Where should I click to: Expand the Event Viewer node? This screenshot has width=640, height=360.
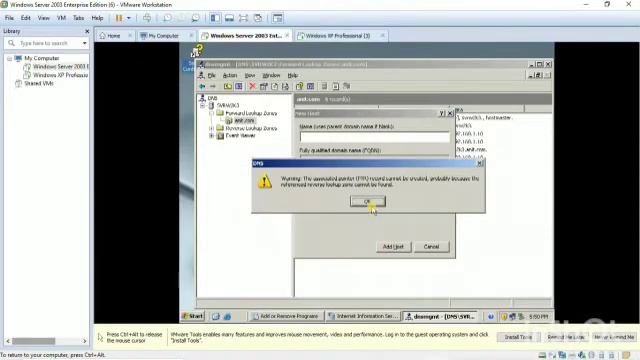[x=211, y=136]
